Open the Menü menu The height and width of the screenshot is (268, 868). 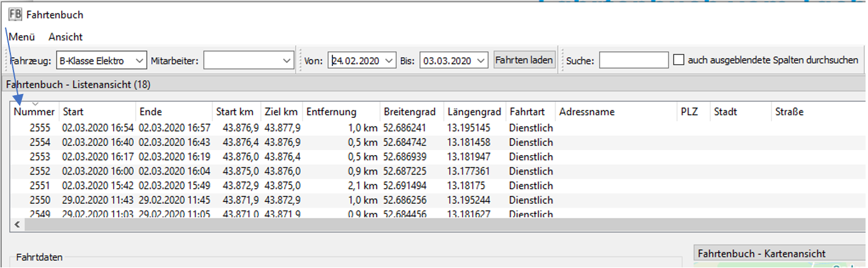pyautogui.click(x=21, y=37)
